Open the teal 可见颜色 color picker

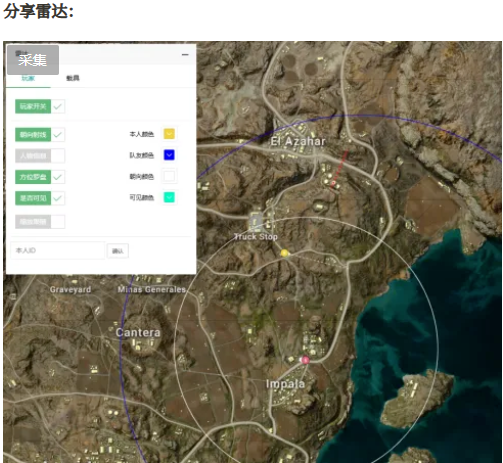point(169,197)
